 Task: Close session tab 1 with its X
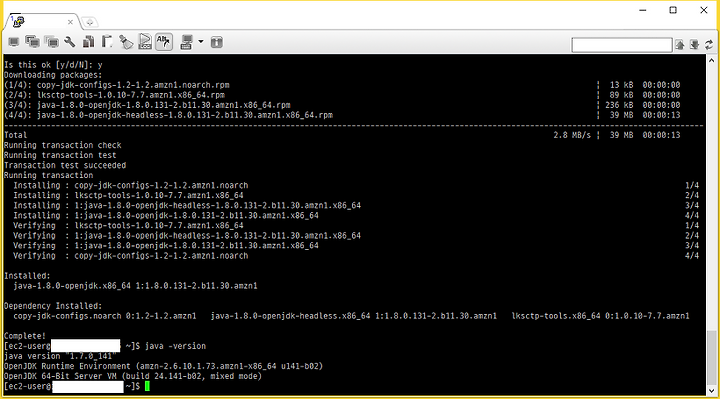70,22
